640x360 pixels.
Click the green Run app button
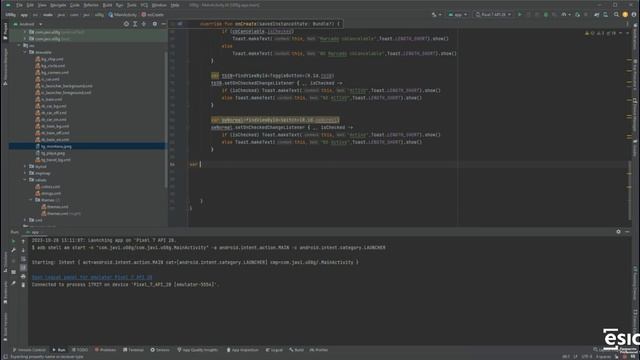point(520,14)
